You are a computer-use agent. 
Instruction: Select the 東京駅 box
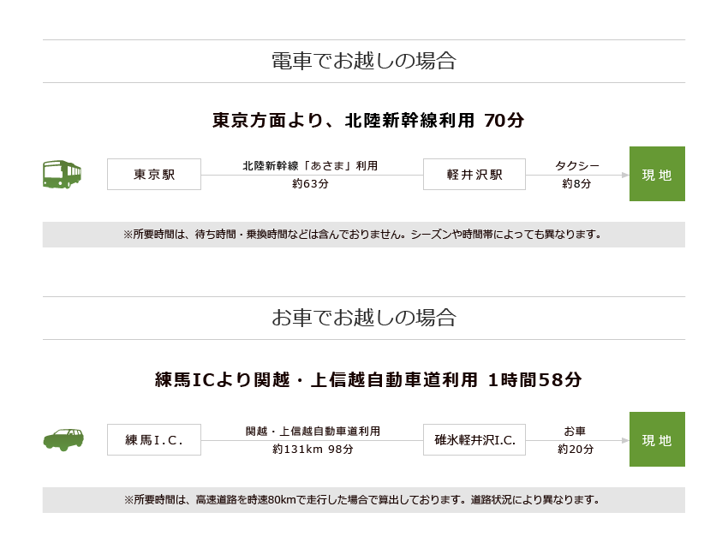click(154, 174)
